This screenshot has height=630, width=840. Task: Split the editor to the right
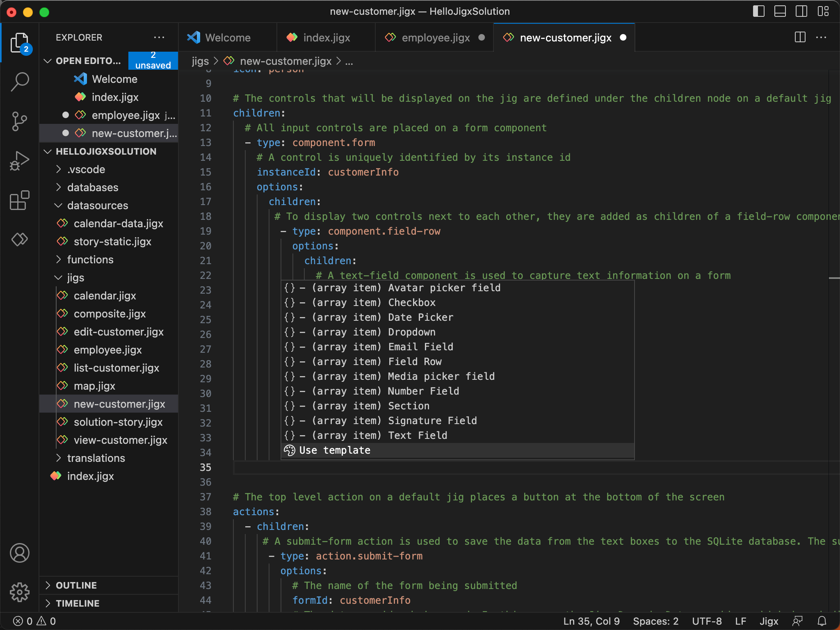tap(800, 37)
